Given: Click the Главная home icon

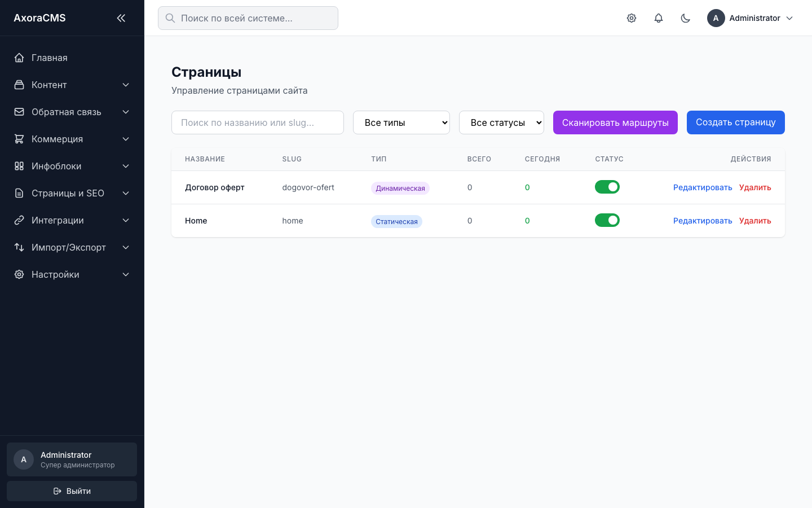Looking at the screenshot, I should [x=19, y=58].
